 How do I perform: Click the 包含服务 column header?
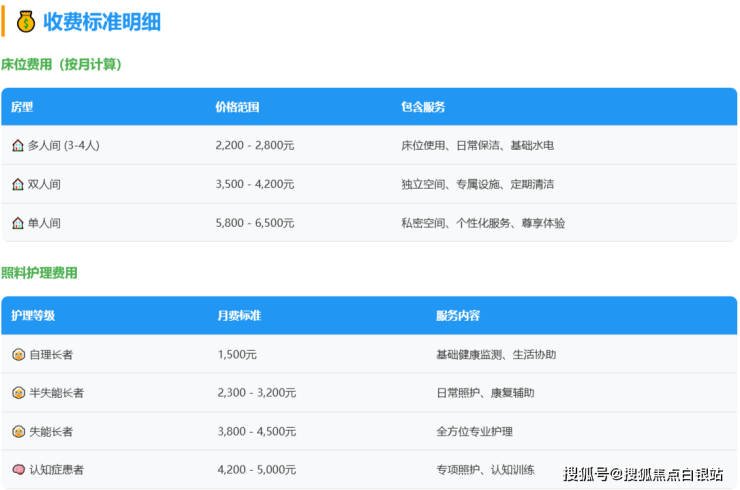click(423, 107)
